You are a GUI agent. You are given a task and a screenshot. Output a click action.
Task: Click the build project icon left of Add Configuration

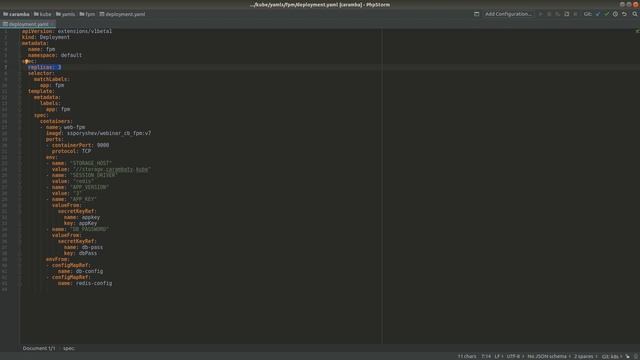(476, 14)
